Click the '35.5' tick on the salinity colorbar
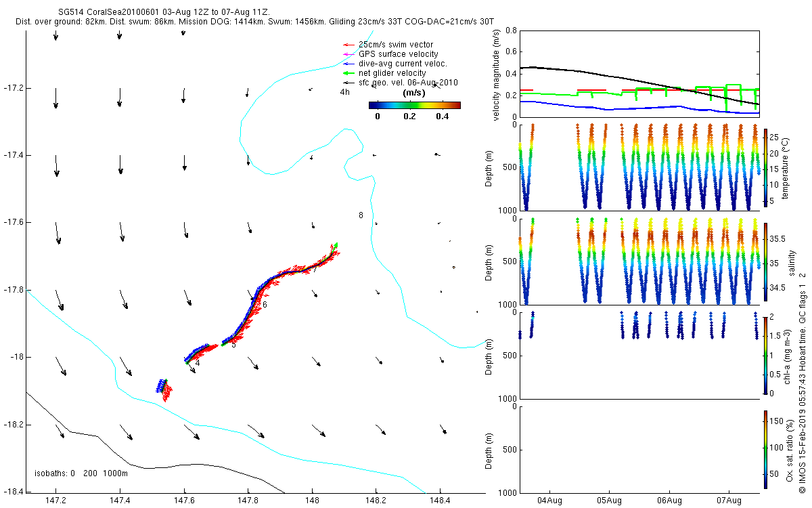This screenshot has width=812, height=508. pyautogui.click(x=779, y=239)
